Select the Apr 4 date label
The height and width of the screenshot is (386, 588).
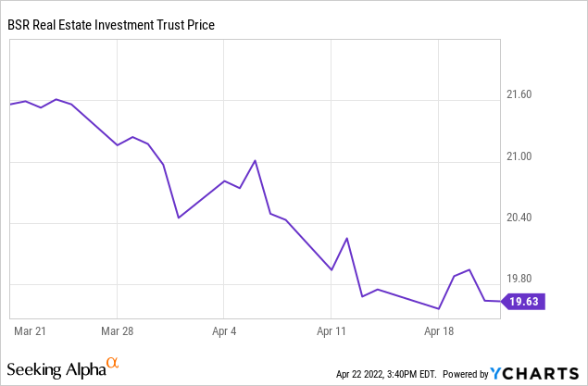coord(224,330)
